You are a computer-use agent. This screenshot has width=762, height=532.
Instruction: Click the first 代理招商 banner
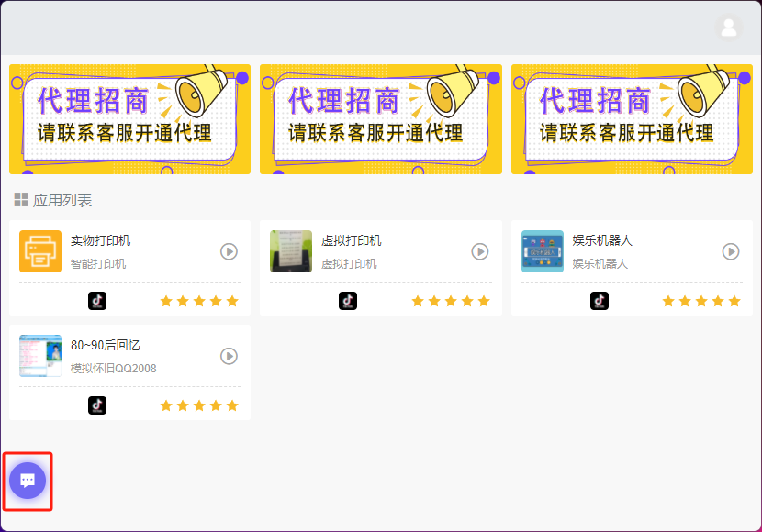[129, 119]
